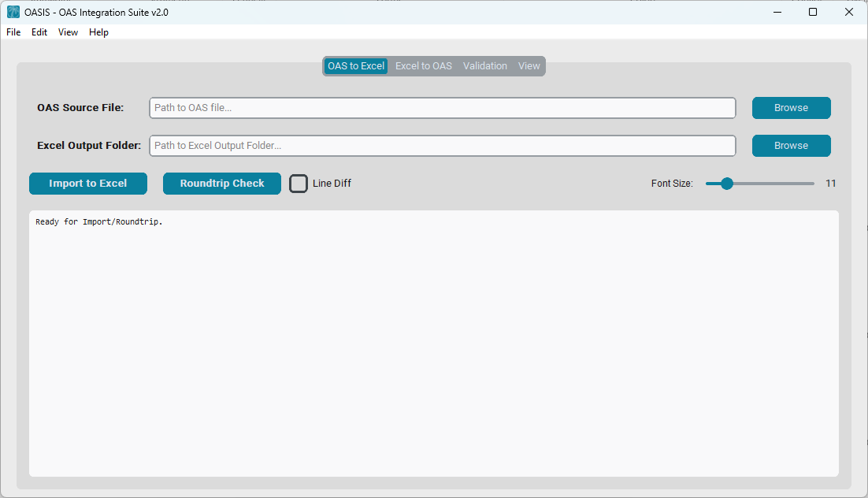Open the Help menu
This screenshot has height=498, width=868.
coord(98,32)
